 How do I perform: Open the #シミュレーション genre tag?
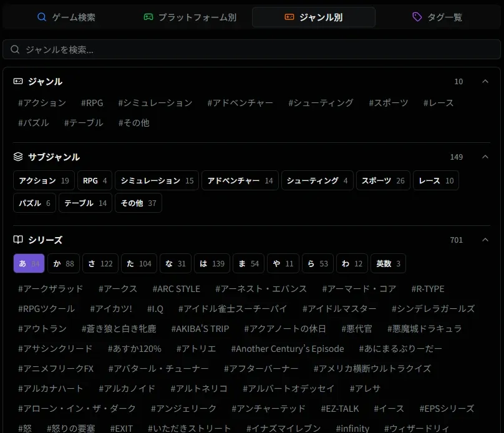(x=155, y=103)
